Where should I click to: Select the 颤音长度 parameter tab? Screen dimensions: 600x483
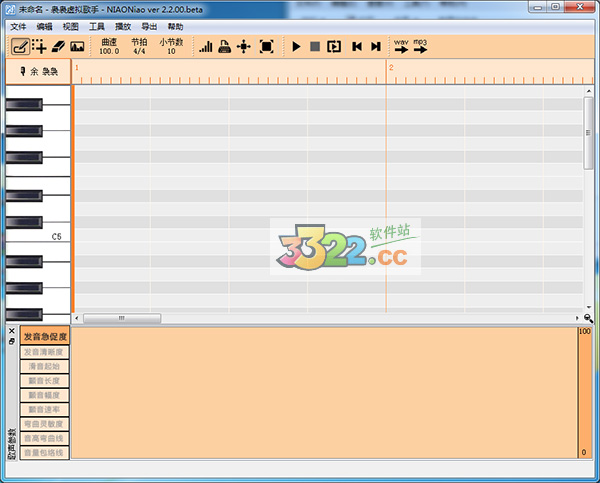44,381
